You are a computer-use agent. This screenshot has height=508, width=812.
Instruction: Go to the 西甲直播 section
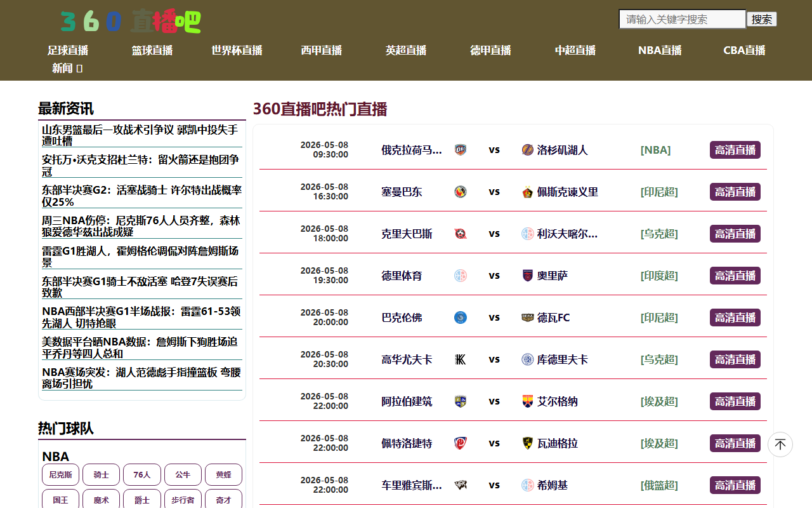pyautogui.click(x=322, y=50)
